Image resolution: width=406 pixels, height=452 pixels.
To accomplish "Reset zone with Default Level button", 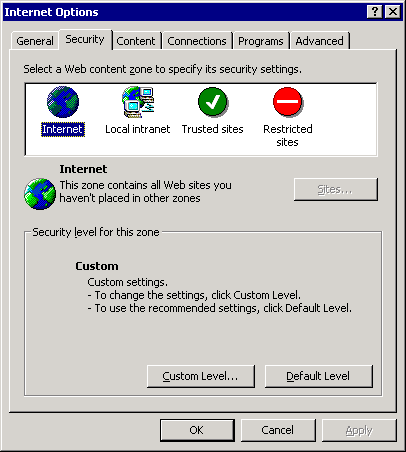I will [318, 376].
